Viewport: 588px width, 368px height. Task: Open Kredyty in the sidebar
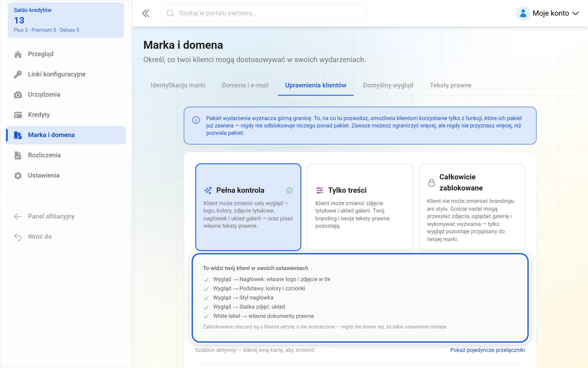pos(66,114)
